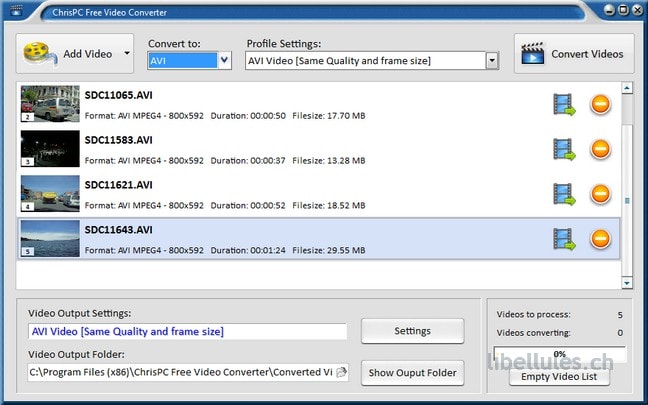Remove SDC11621.AVI from the list

[600, 194]
